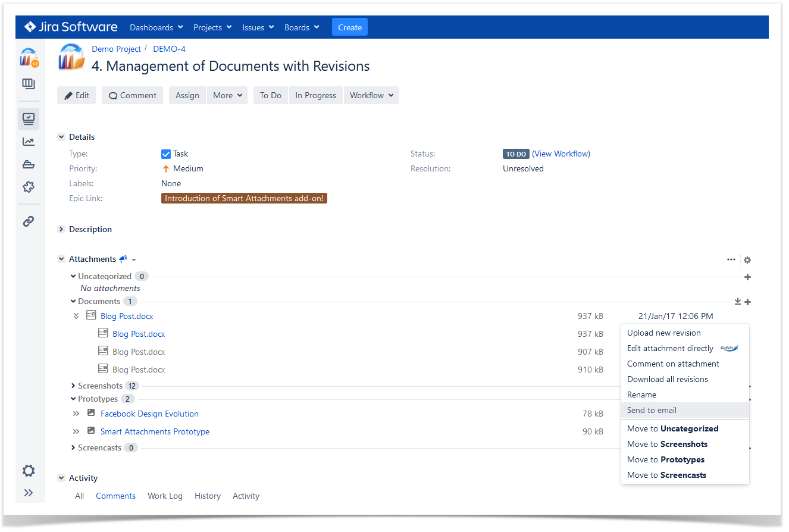Download all Documents category files via the download icon

pos(738,302)
